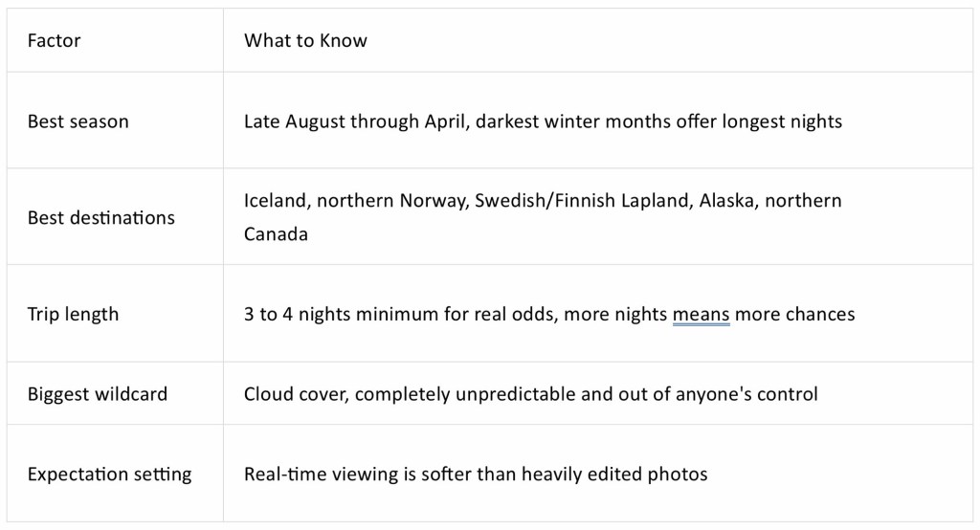980x530 pixels.
Task: Click 'Swedish/Finnish Lapland' text
Action: pos(581,201)
